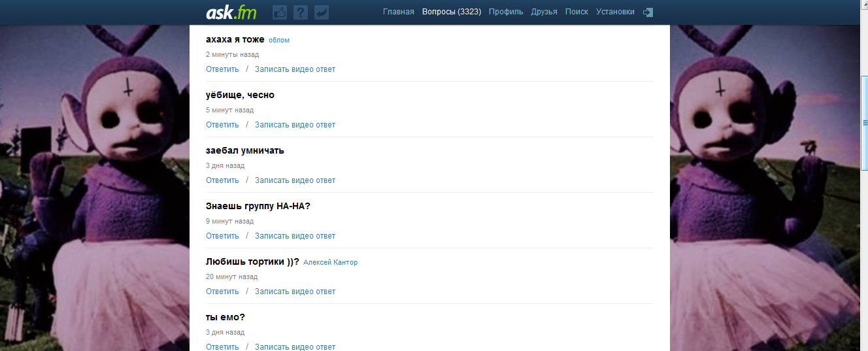Click timestamp '5 минут назад'
The height and width of the screenshot is (351, 868).
click(x=230, y=110)
